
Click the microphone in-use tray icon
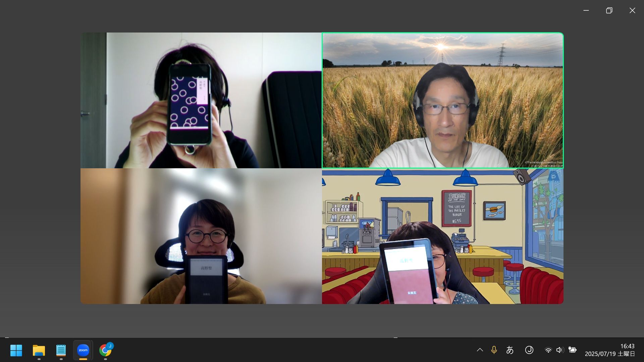(494, 350)
